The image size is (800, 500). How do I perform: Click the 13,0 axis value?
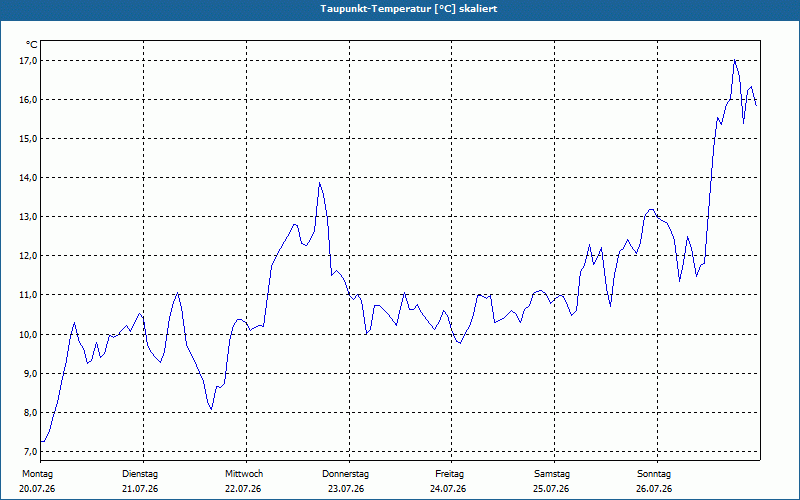(x=28, y=217)
